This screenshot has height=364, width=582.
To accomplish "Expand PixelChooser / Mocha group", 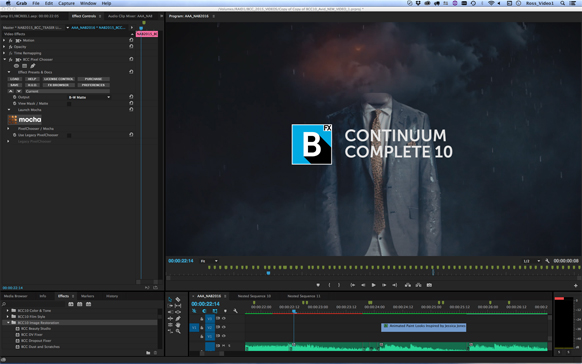I will (x=9, y=128).
